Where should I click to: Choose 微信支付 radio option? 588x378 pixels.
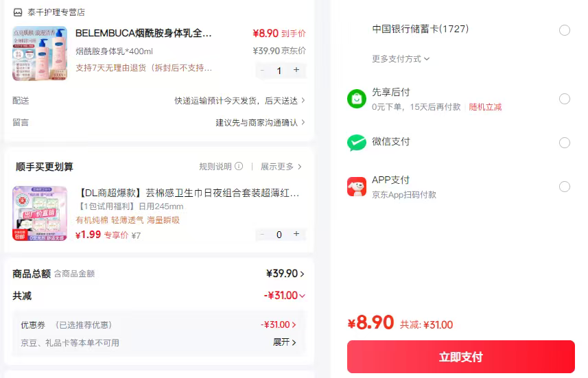click(565, 143)
